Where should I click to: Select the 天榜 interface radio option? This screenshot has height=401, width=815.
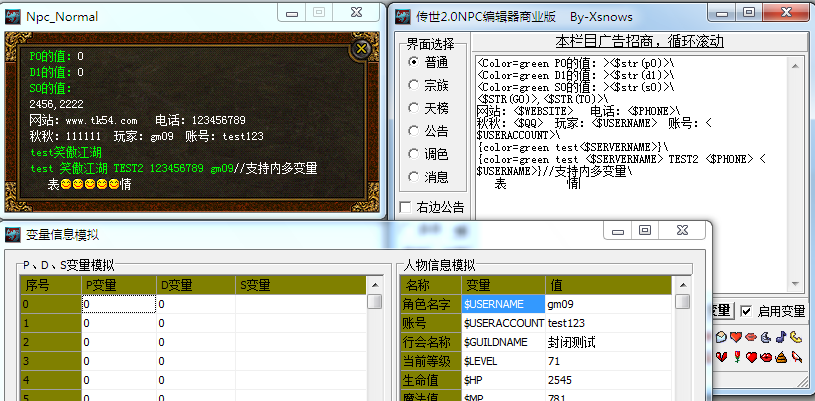coord(414,107)
